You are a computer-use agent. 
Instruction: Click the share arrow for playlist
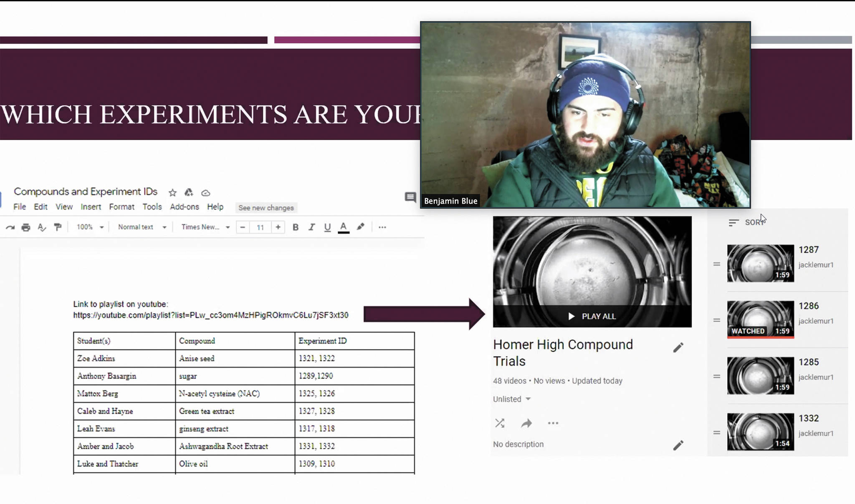[x=526, y=423]
